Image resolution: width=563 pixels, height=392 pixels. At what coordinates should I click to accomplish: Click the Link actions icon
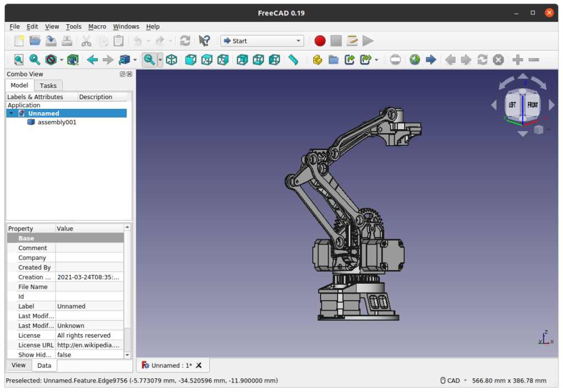click(x=366, y=59)
